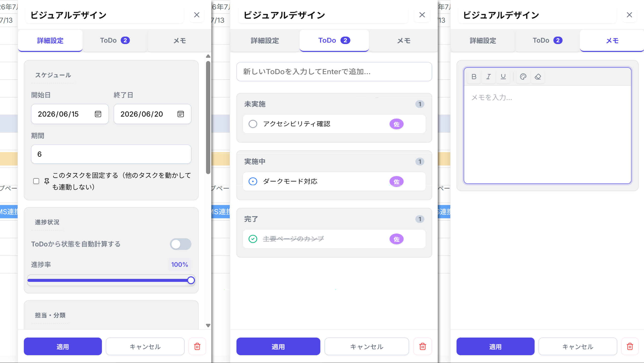Click the trash delete icon in the ToDo panel
The image size is (644, 363).
[423, 346]
